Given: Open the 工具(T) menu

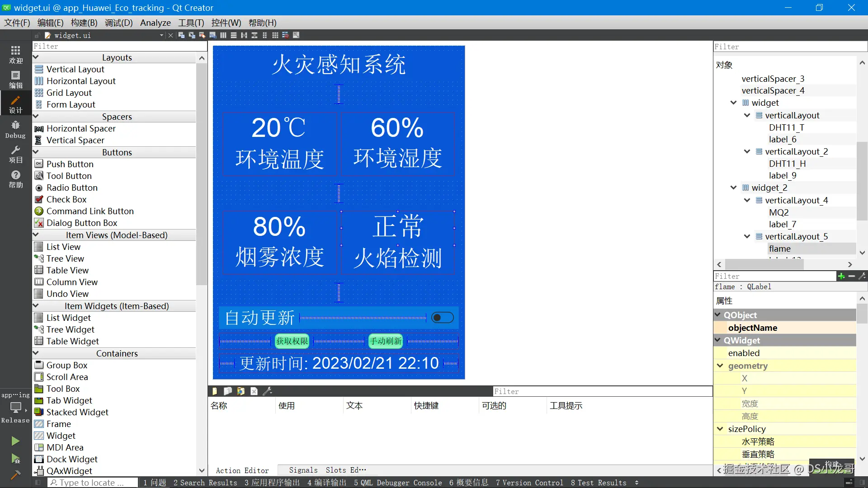Looking at the screenshot, I should coord(190,23).
